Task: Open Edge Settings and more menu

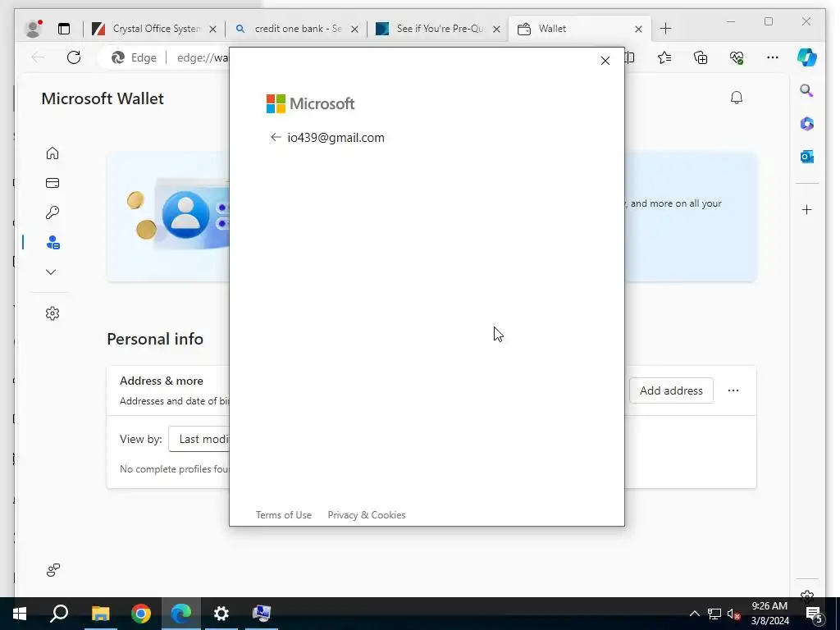Action: (773, 57)
